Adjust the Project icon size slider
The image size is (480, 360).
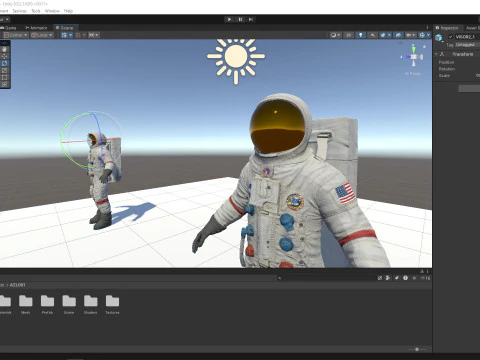coord(417,349)
